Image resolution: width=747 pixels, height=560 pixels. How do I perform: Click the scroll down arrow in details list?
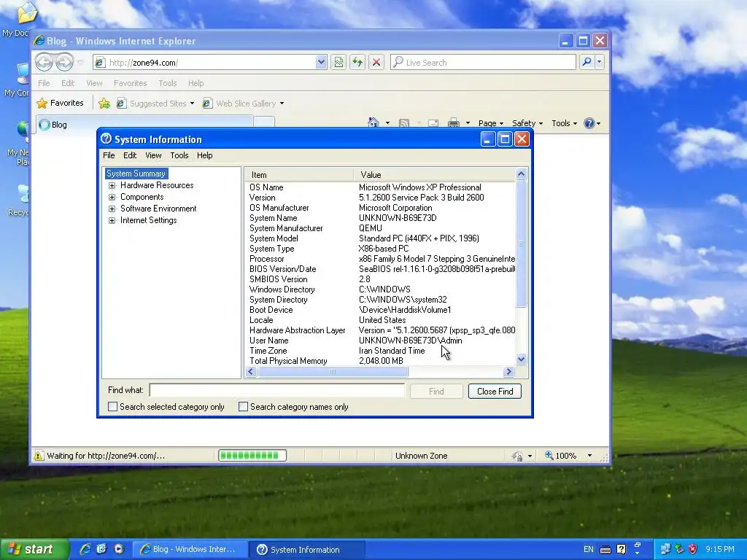click(x=521, y=359)
